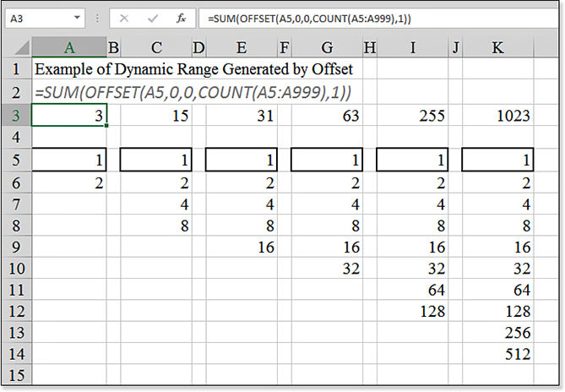Select cell G10 containing 32

pyautogui.click(x=327, y=269)
